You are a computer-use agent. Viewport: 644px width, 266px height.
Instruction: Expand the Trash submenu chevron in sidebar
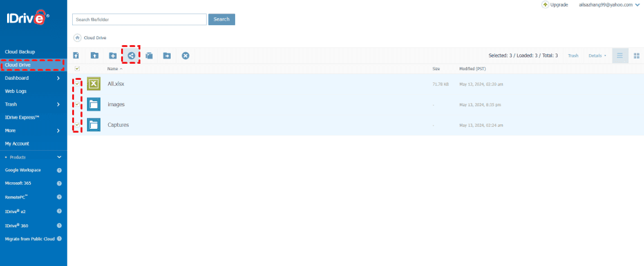(x=59, y=104)
